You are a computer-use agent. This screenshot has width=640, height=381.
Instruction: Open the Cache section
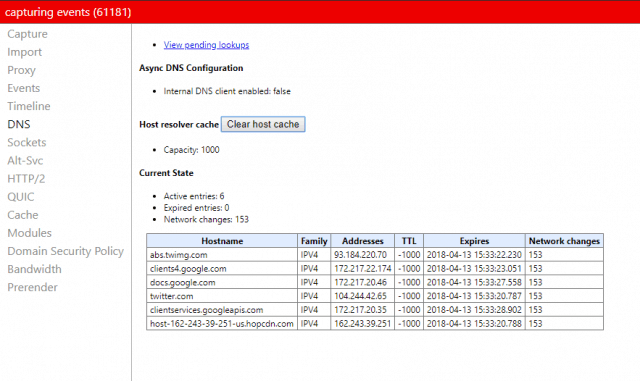click(23, 215)
